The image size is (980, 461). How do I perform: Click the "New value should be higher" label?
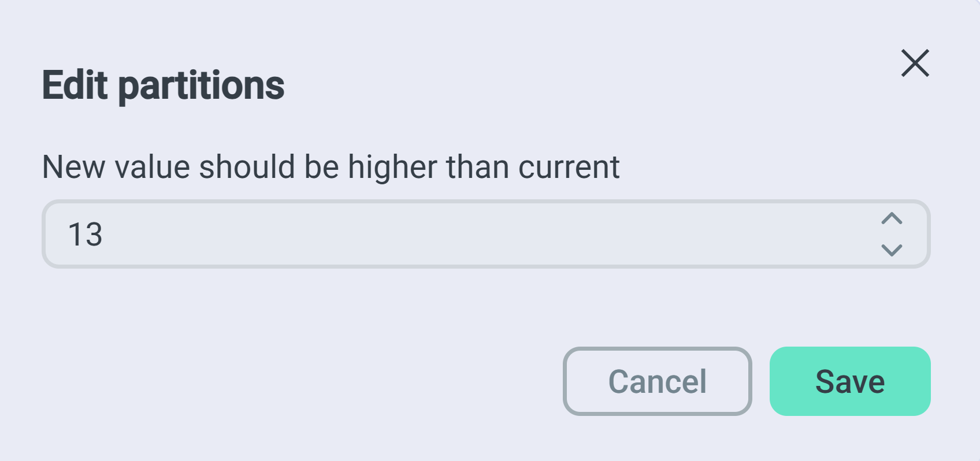click(331, 168)
